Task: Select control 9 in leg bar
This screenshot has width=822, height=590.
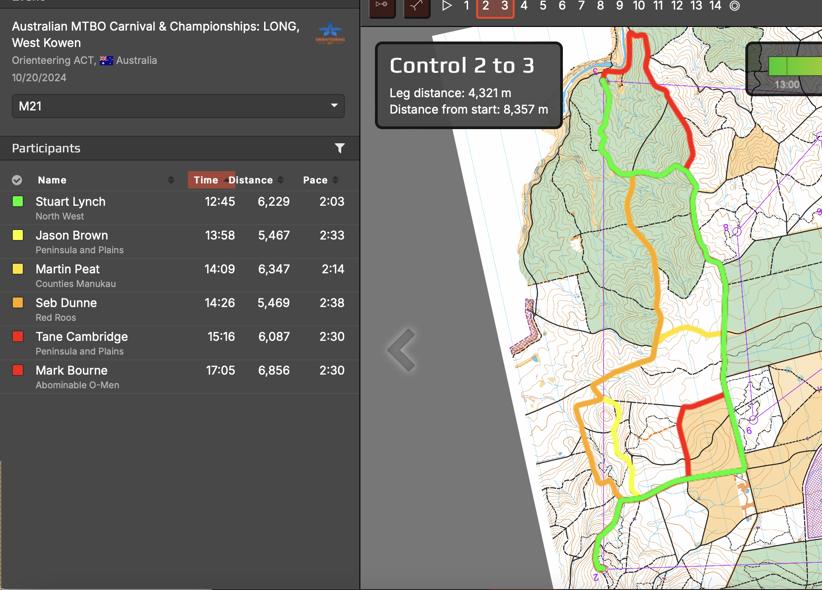Action: pyautogui.click(x=619, y=6)
